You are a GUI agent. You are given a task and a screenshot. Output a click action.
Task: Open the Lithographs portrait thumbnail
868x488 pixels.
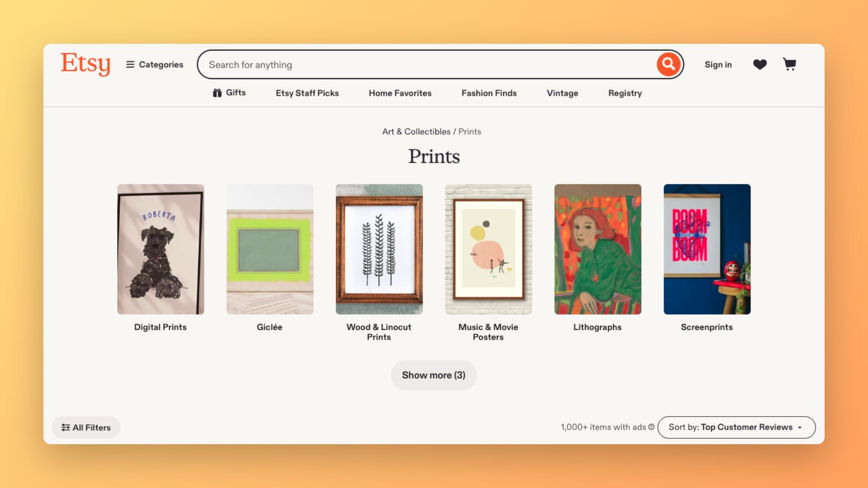598,249
